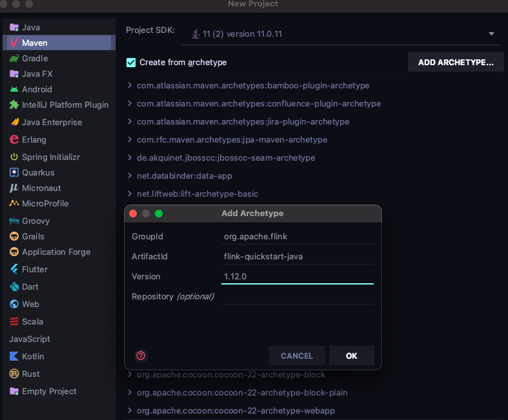Click the Add Archetype button
508x420 pixels.
[456, 63]
